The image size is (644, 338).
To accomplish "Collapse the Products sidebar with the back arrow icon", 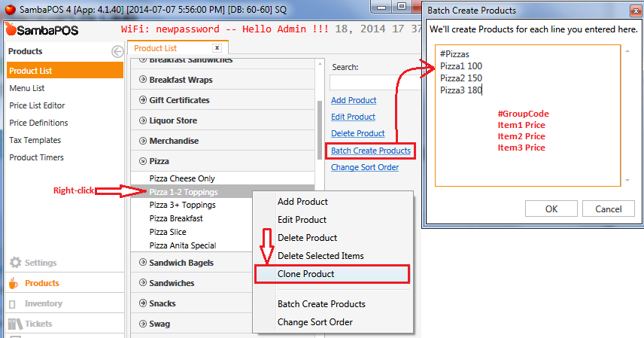I will [117, 52].
